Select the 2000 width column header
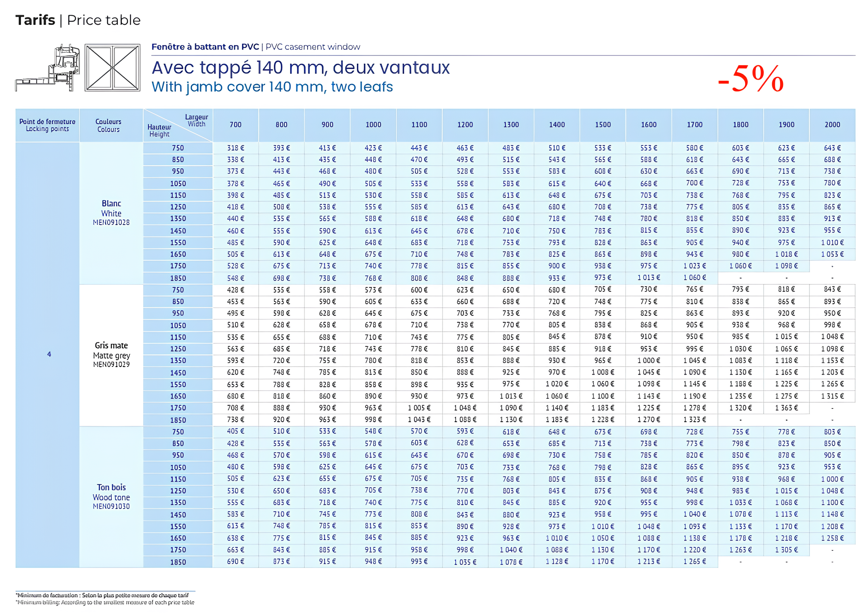 (833, 125)
